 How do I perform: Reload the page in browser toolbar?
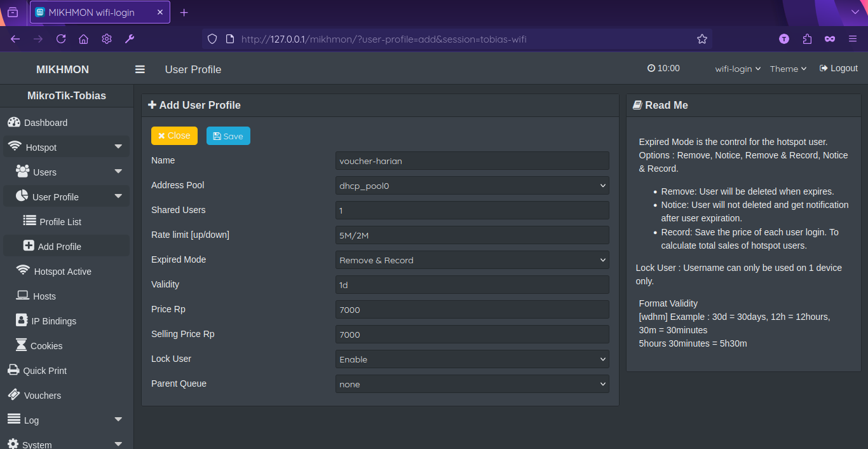tap(61, 39)
